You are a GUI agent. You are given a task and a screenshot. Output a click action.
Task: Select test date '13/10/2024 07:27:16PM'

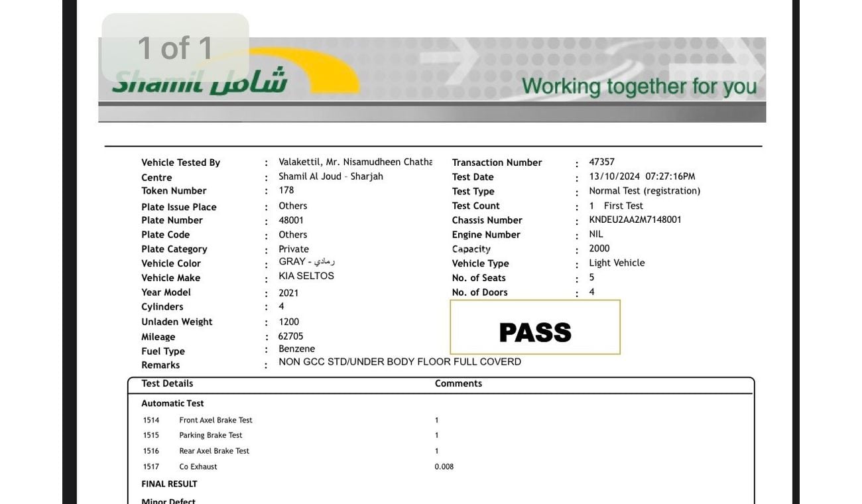(x=642, y=176)
